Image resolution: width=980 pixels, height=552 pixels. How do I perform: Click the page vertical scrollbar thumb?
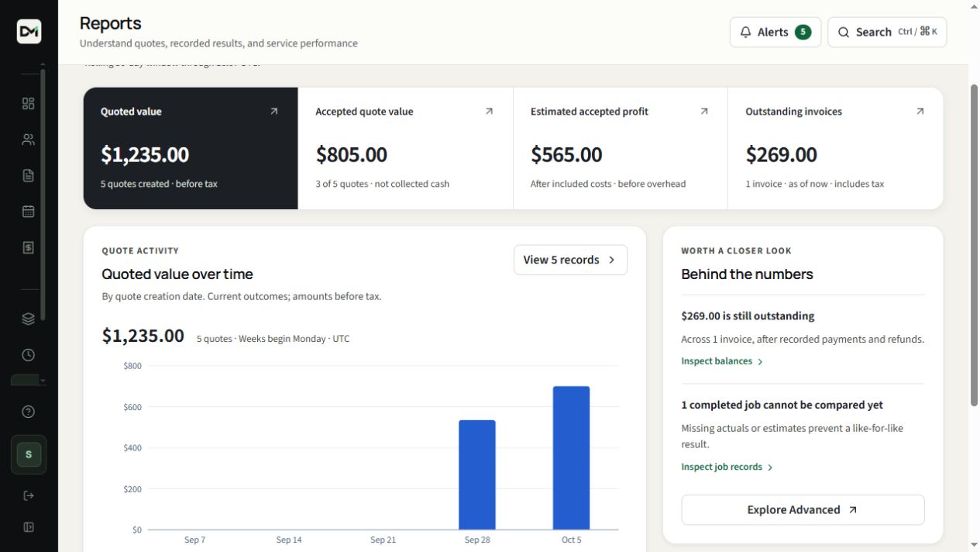tap(974, 244)
